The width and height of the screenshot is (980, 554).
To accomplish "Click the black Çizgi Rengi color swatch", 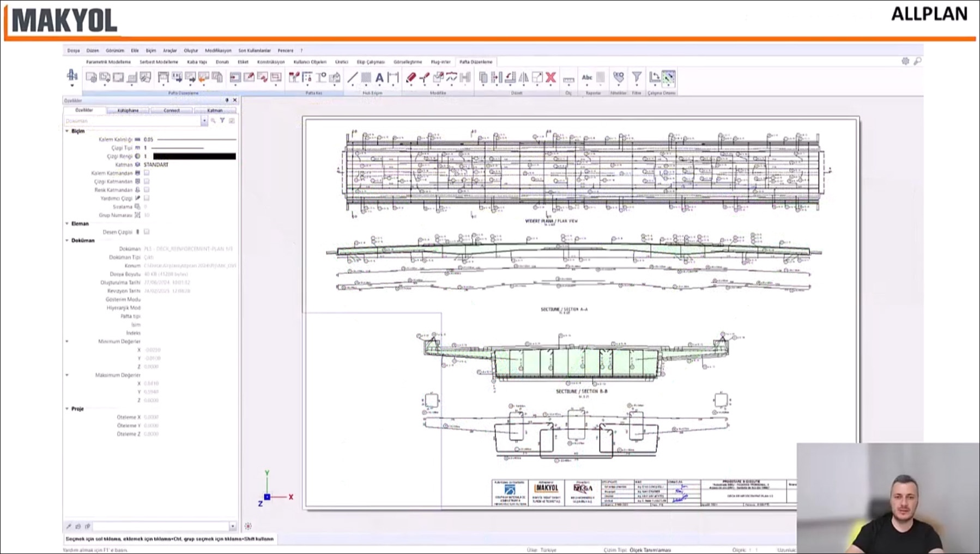I will [195, 156].
